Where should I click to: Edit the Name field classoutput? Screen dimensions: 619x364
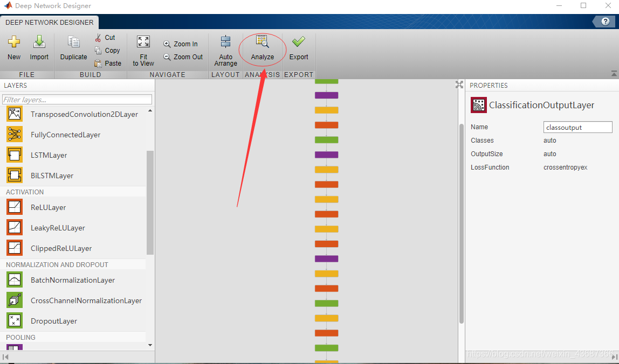[577, 127]
